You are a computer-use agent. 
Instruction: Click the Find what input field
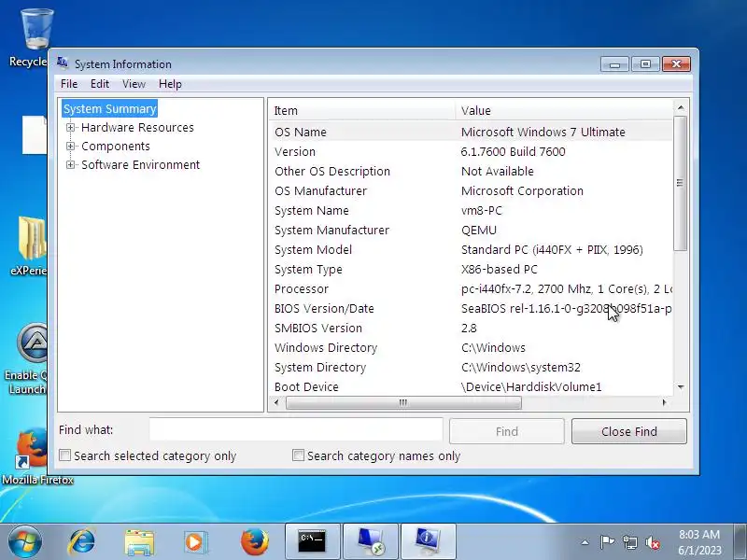[296, 429]
